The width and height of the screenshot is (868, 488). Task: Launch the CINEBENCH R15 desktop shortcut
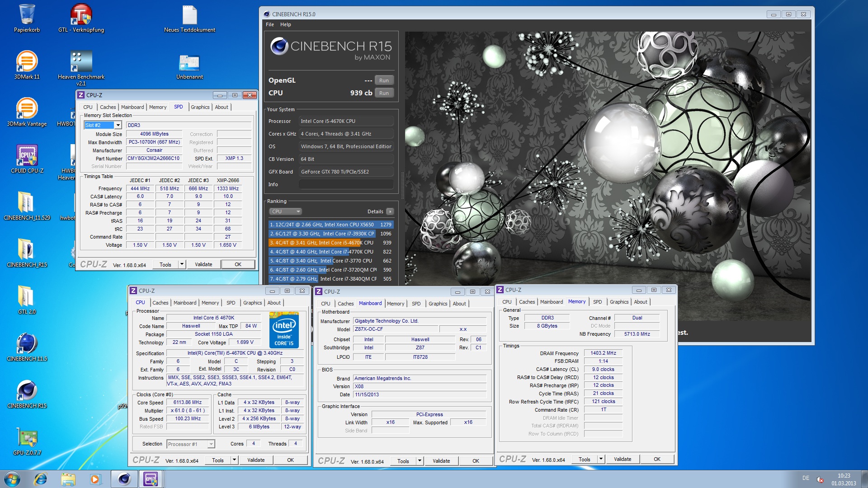[27, 394]
